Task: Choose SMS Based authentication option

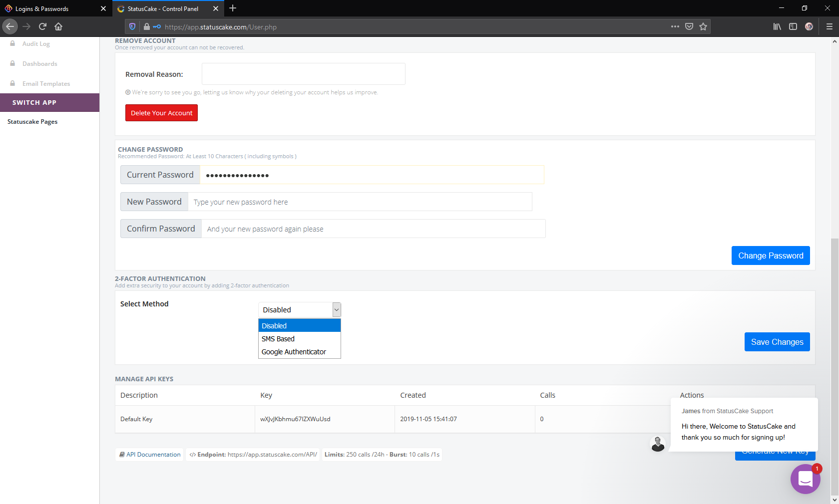Action: (x=300, y=339)
